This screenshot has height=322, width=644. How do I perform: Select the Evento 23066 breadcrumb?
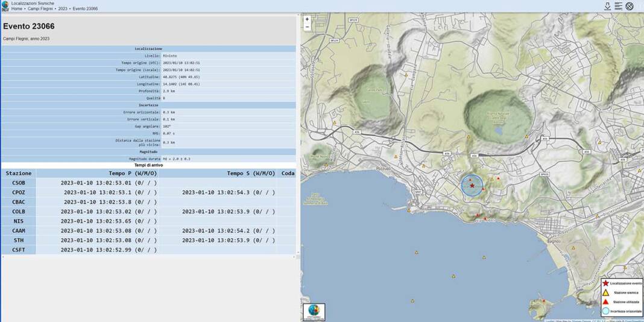coord(85,9)
